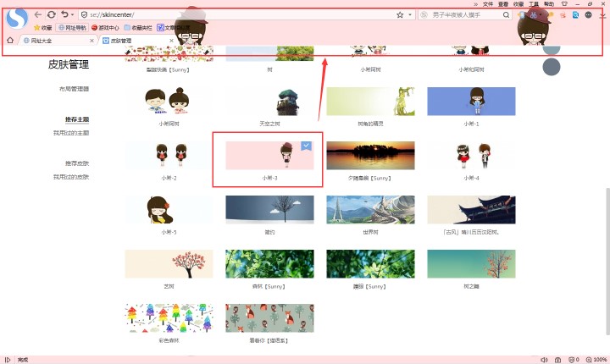Choose the rainbow trees 彩色森林 thumbnail
Viewport: 610px width, 364px height.
169,318
